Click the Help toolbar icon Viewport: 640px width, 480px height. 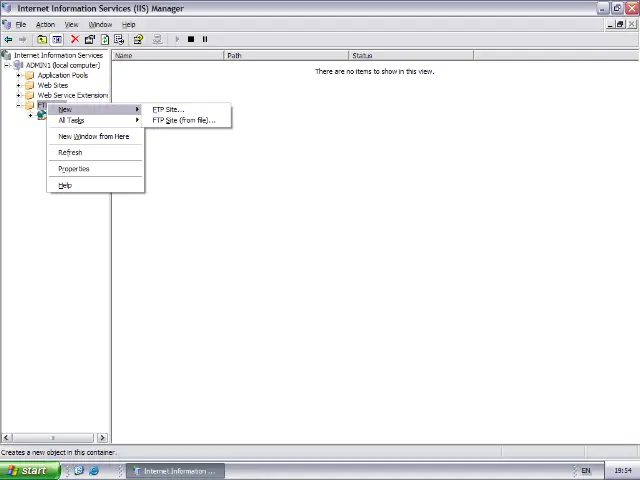point(138,39)
